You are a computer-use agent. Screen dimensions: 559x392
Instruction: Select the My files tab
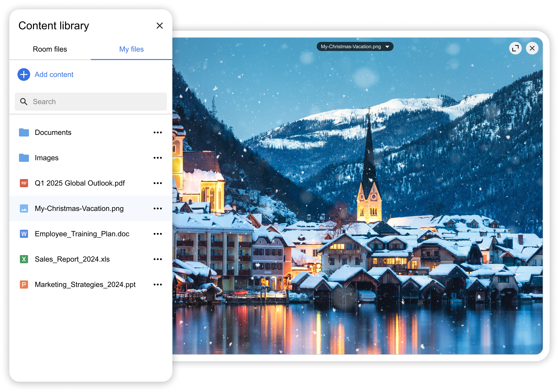131,49
